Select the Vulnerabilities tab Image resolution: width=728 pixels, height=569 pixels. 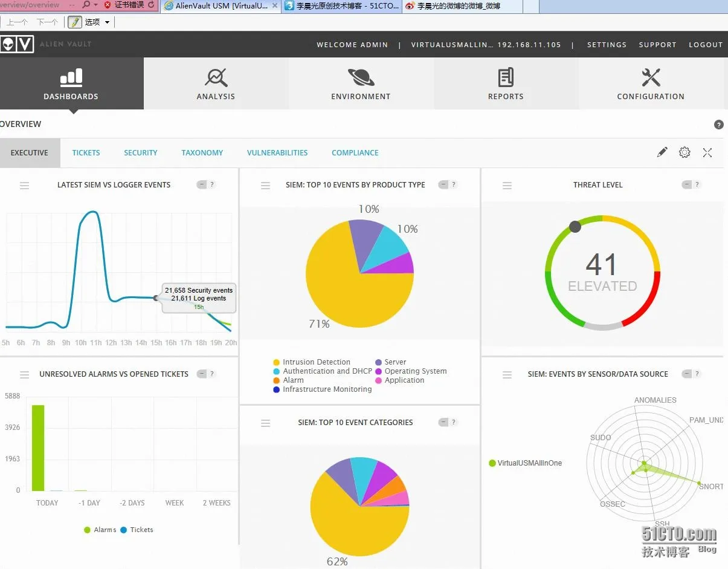pos(277,153)
